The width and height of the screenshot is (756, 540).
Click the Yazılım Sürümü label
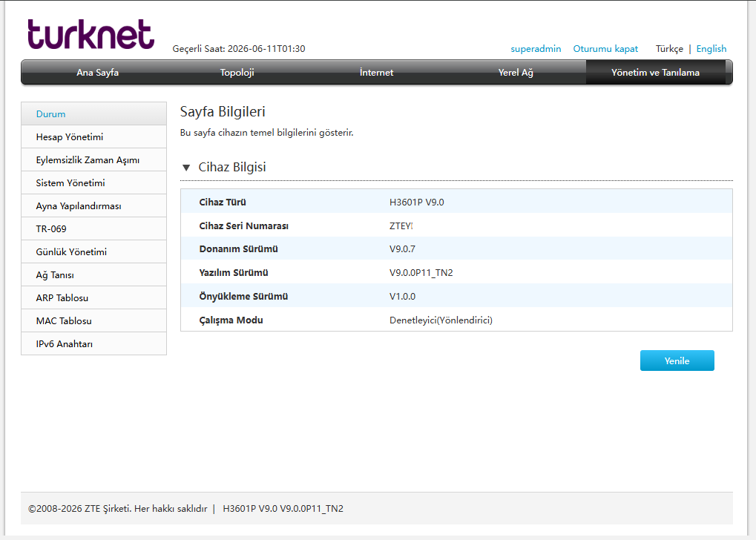[234, 272]
